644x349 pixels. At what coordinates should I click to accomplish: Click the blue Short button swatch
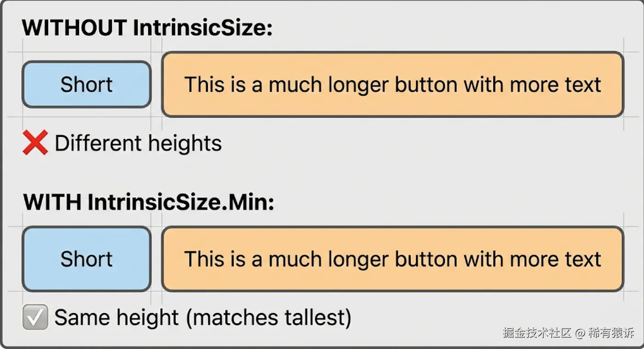[x=86, y=259]
